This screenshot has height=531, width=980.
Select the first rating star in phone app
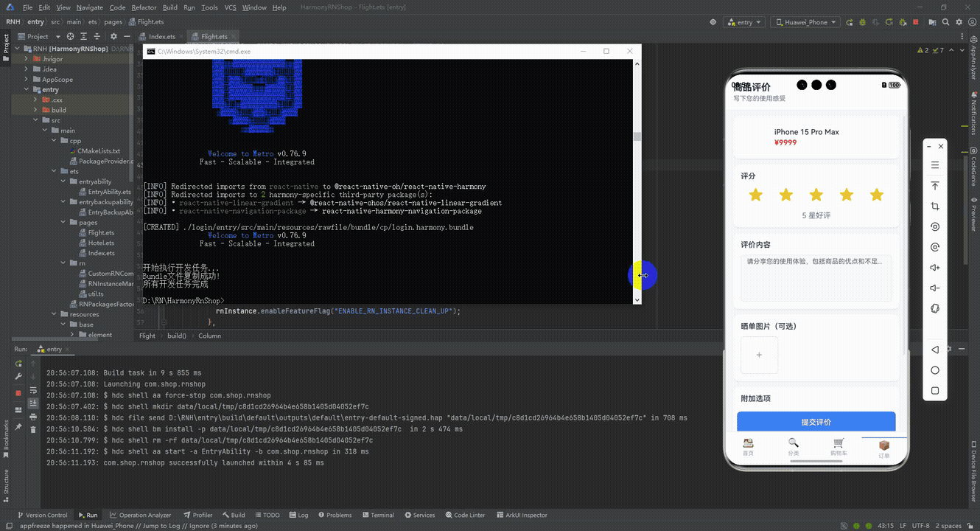pyautogui.click(x=755, y=195)
